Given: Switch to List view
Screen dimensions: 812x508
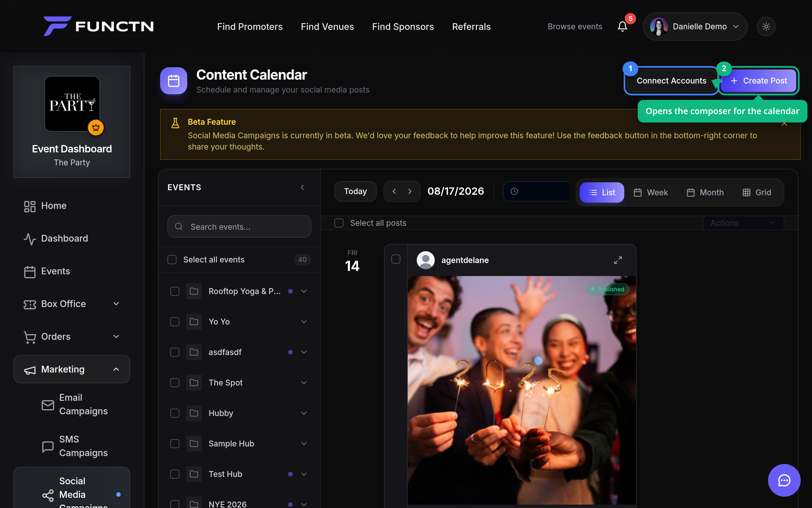Looking at the screenshot, I should click(x=602, y=192).
